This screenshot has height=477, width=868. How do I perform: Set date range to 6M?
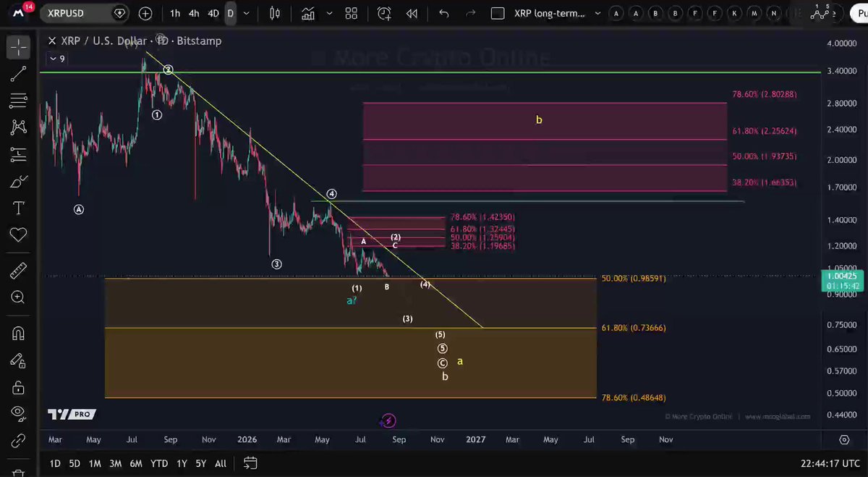[x=136, y=463]
